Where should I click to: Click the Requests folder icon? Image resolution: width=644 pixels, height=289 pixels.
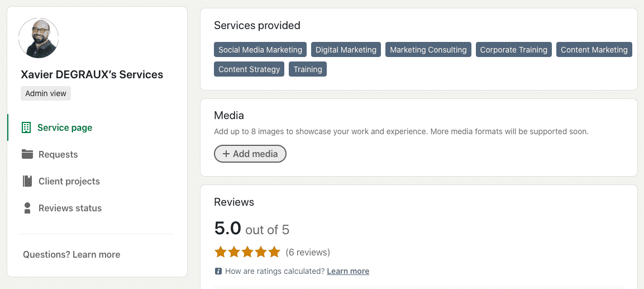tap(27, 154)
